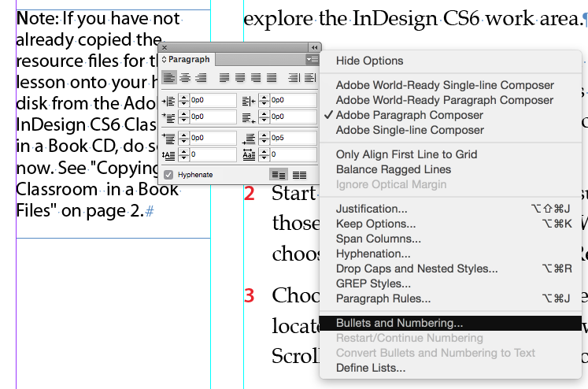Choose Adobe World-Ready Single-line Composer
Image resolution: width=588 pixels, height=389 pixels.
(450, 85)
